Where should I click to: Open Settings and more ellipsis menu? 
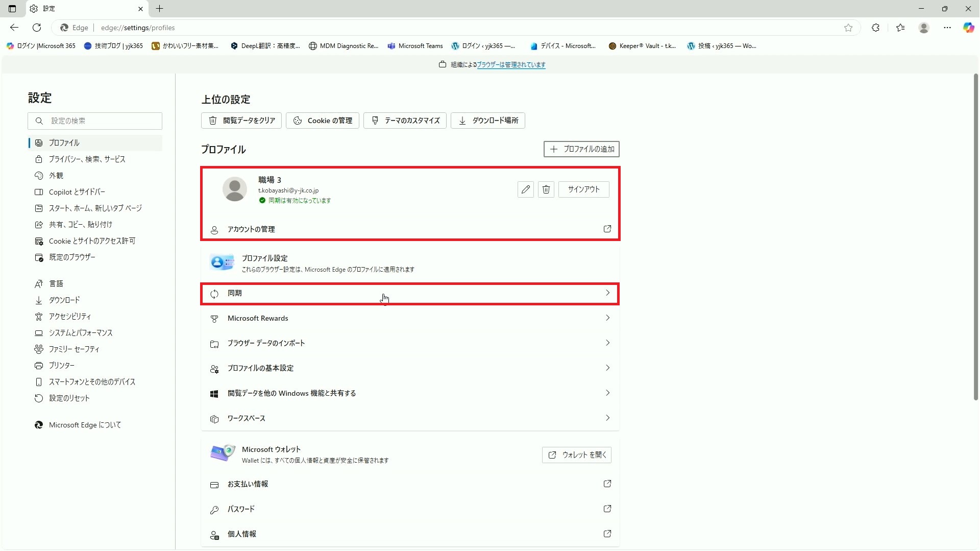click(947, 28)
